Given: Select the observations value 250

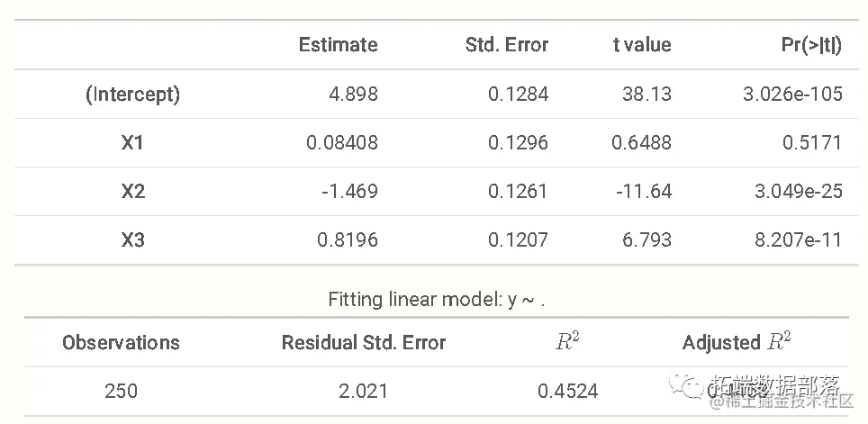Looking at the screenshot, I should pyautogui.click(x=121, y=392).
